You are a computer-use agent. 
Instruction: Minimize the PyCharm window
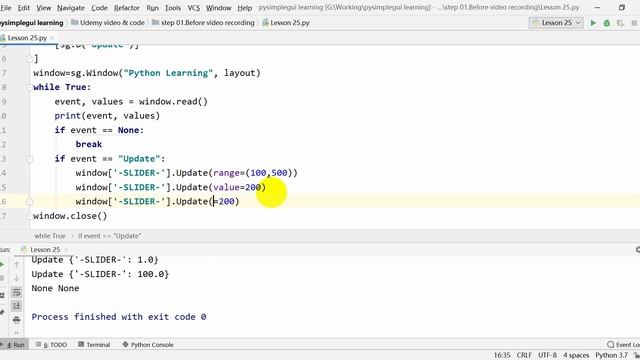[x=597, y=8]
